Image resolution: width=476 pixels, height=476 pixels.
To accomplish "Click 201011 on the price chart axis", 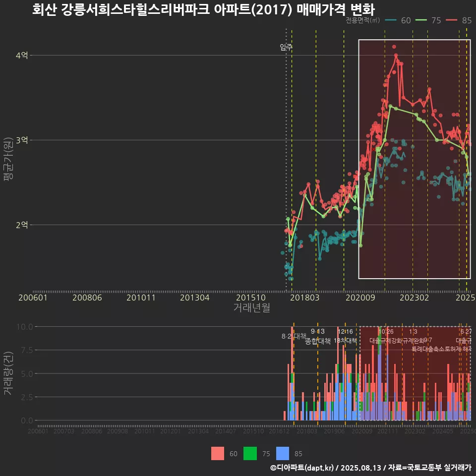I will (141, 297).
